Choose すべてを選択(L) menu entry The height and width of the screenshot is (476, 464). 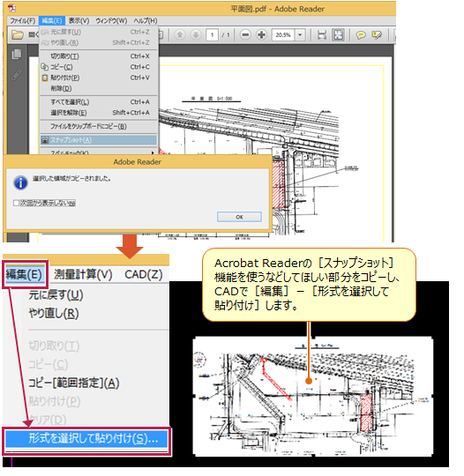[99, 102]
